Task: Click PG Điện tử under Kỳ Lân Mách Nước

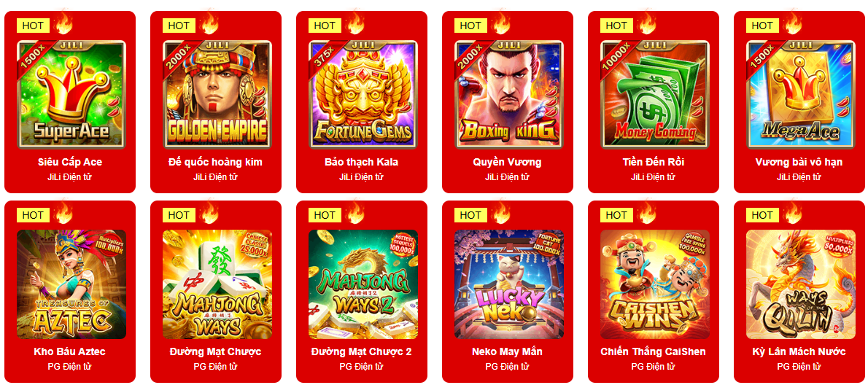Action: tap(799, 366)
